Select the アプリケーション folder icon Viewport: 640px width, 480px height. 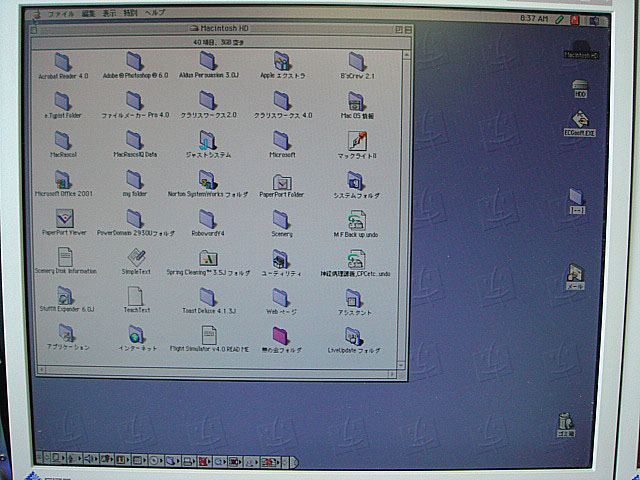66,333
